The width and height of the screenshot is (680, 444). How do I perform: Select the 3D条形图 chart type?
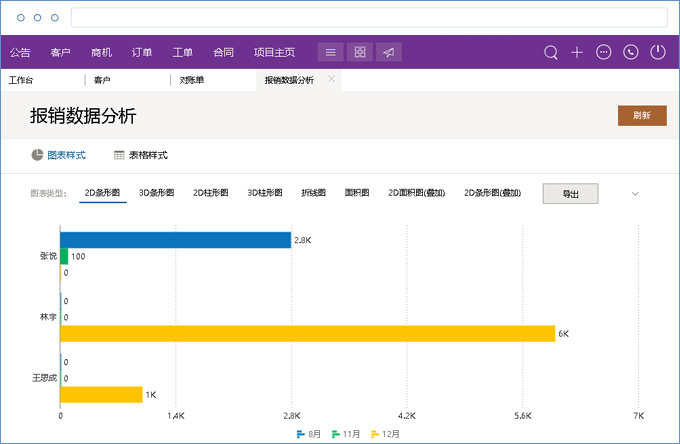click(x=156, y=193)
